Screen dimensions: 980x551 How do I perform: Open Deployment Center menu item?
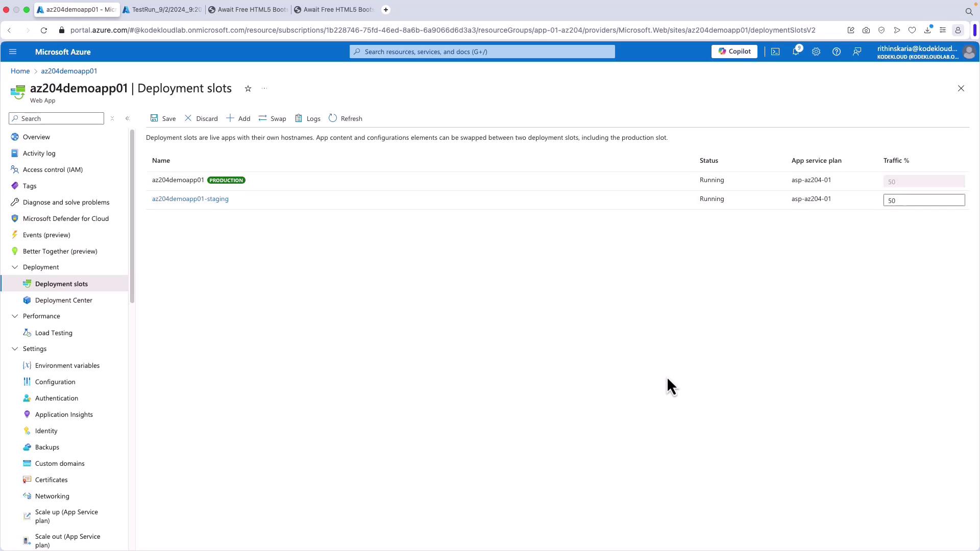(x=63, y=300)
